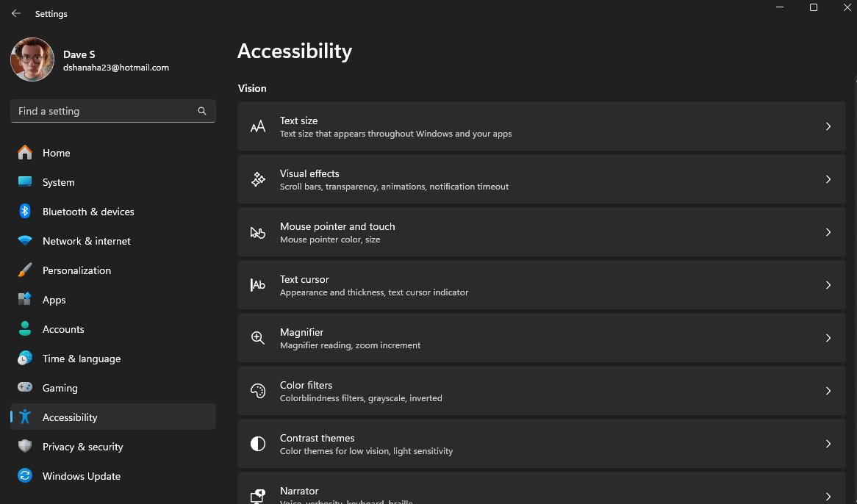Switch to the System section
The image size is (857, 504).
59,181
